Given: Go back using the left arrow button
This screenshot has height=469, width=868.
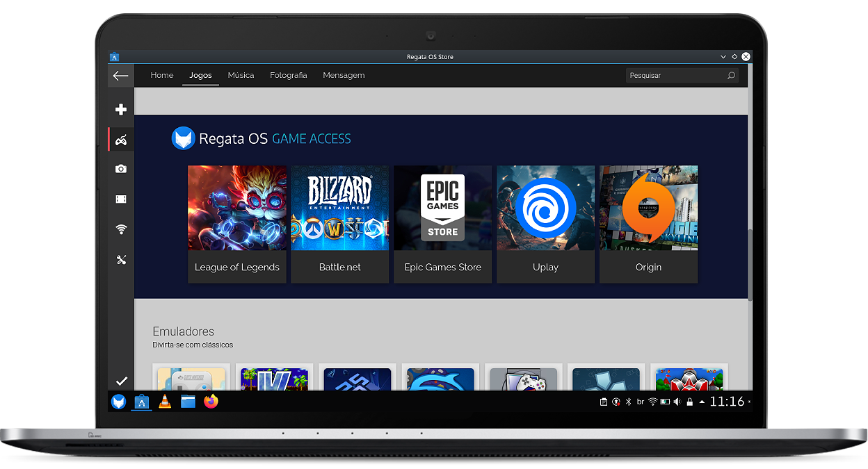Looking at the screenshot, I should pos(120,76).
